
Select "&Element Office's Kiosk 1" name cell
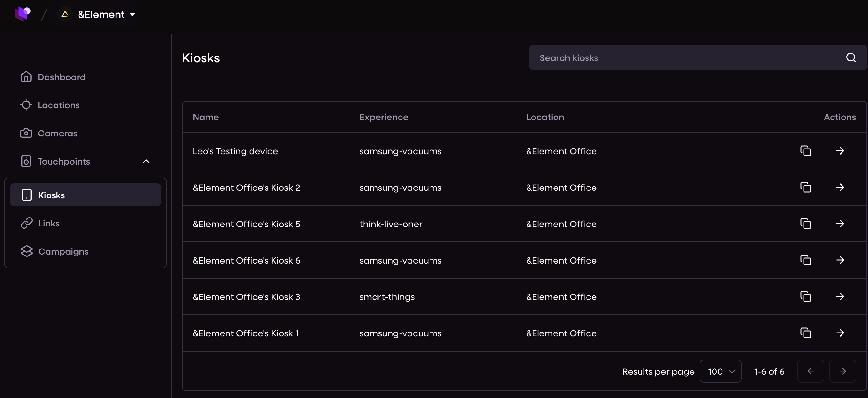(246, 333)
